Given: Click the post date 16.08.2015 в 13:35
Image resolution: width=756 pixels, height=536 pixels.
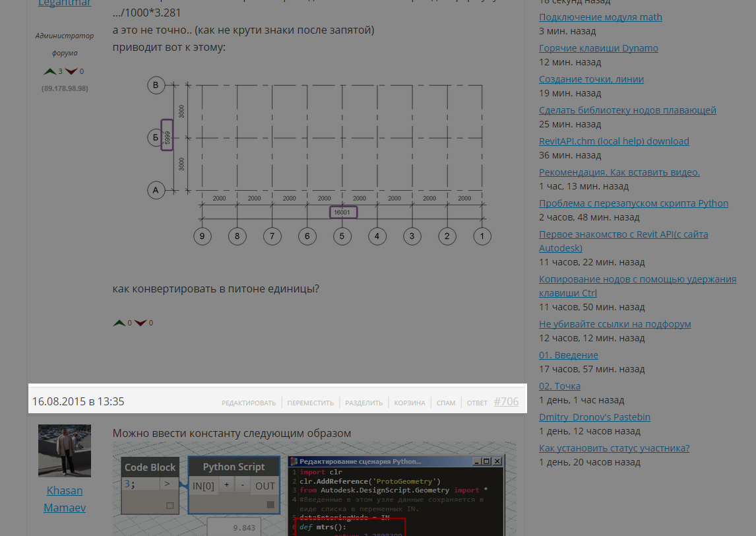Looking at the screenshot, I should pyautogui.click(x=78, y=401).
